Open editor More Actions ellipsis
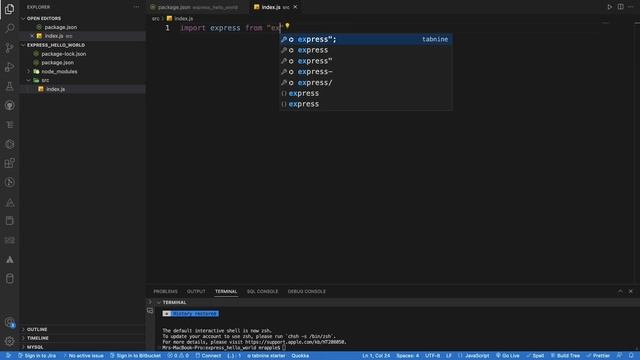Screen dimensions: 640x360 631,7
